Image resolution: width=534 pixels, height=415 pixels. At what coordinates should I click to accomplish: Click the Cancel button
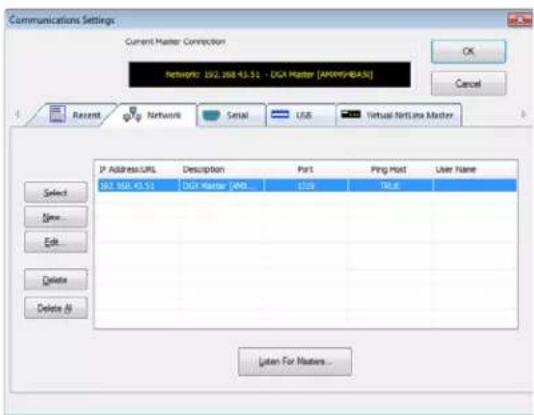[468, 83]
